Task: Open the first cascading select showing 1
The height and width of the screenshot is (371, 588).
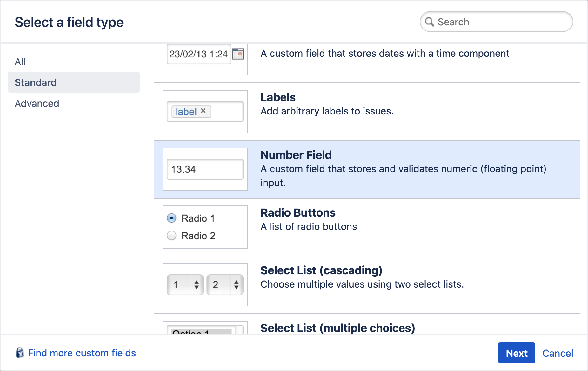Action: (x=185, y=284)
